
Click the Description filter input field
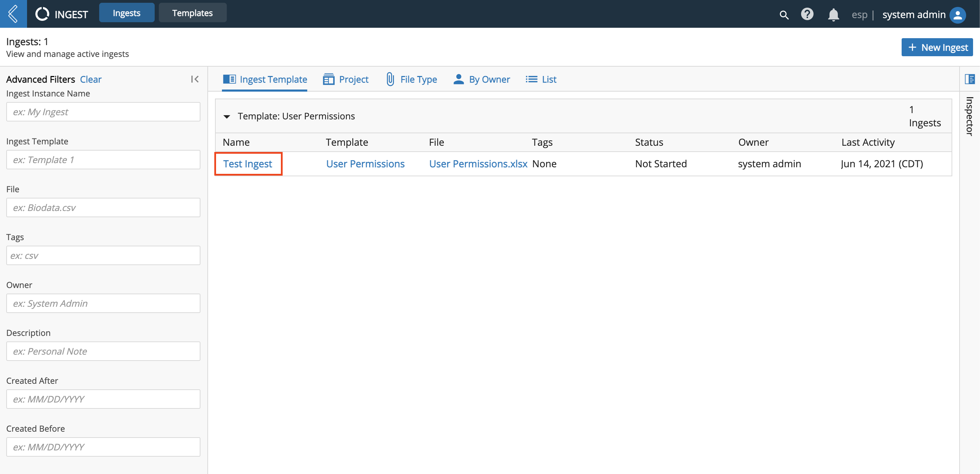103,352
